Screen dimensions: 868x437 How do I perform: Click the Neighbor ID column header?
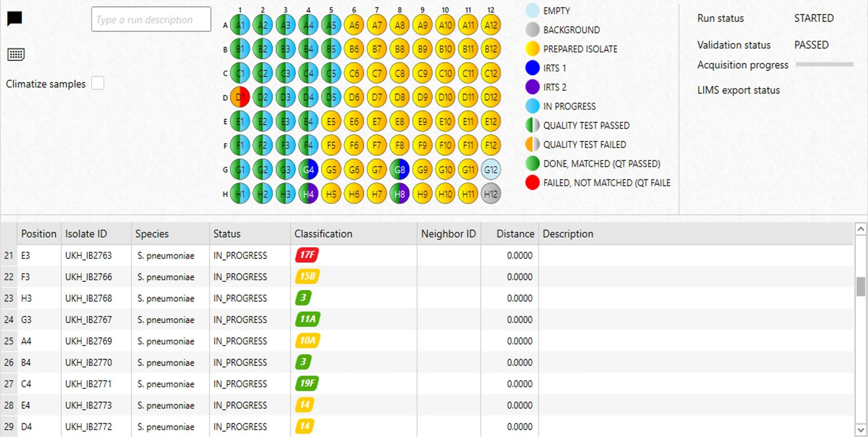[448, 234]
